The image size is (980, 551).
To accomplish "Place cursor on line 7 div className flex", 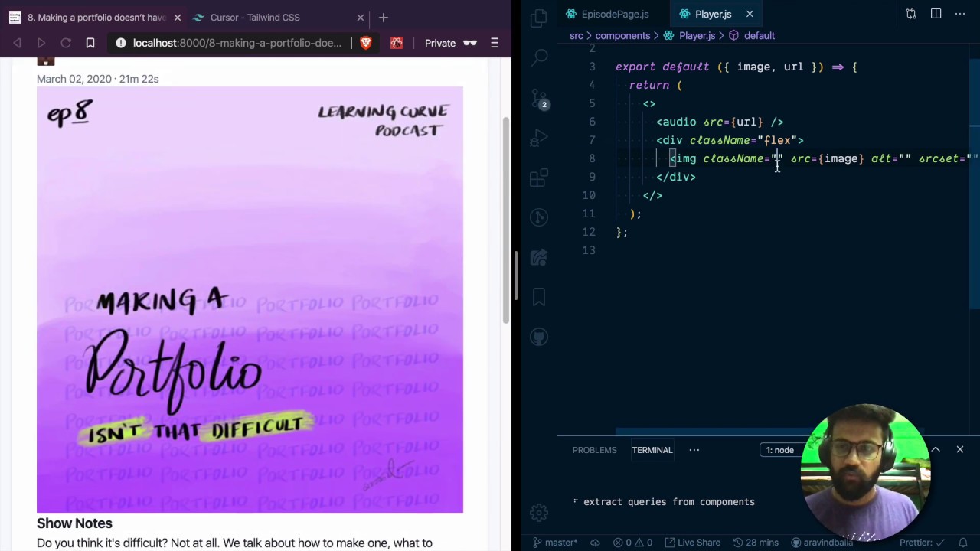I will (730, 140).
